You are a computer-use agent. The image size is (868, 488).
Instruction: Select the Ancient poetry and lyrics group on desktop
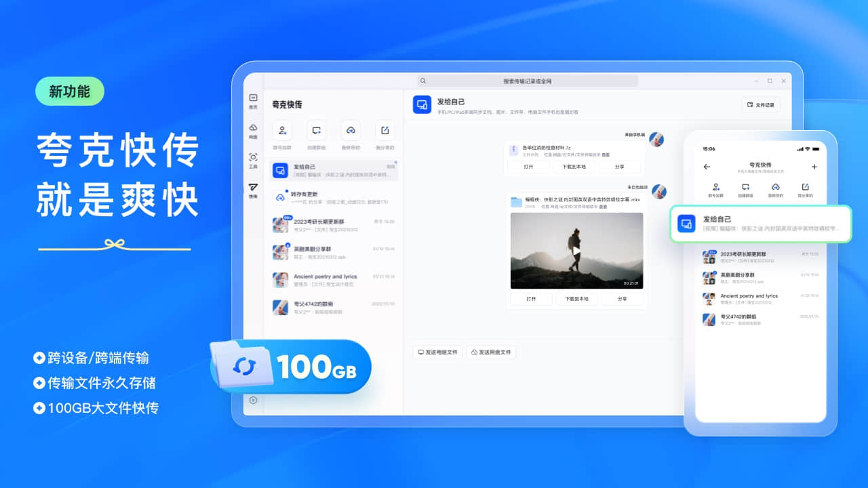(333, 280)
